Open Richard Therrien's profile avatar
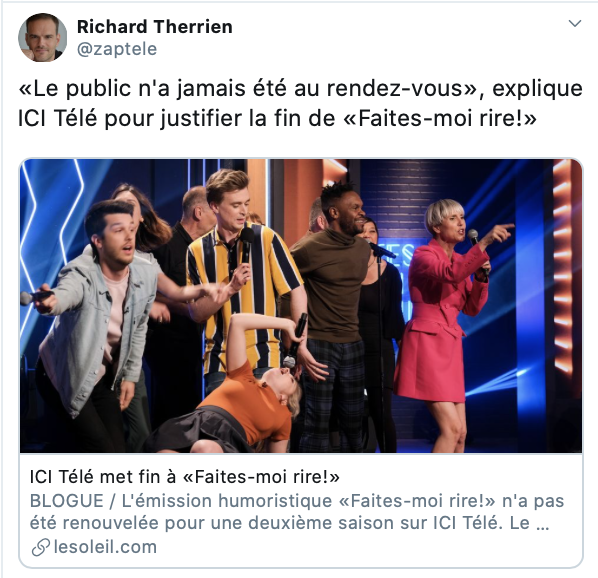 (42, 37)
